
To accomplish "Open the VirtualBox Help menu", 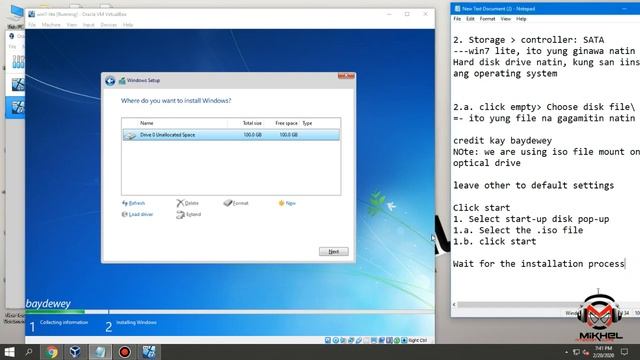I will tap(128, 25).
